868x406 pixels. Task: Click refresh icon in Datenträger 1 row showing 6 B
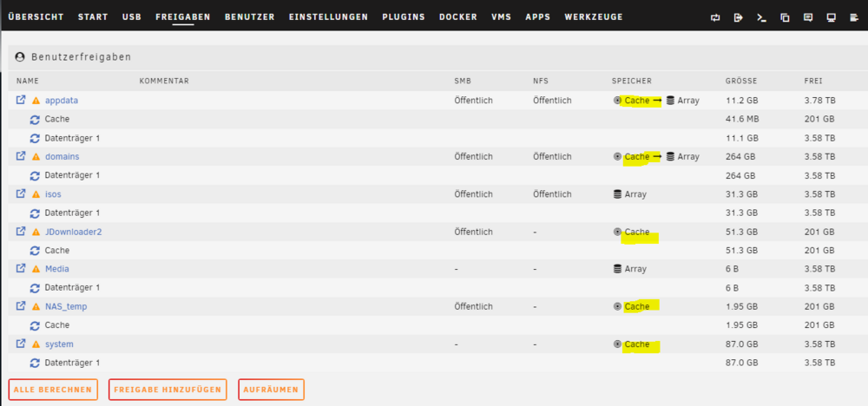(x=35, y=288)
